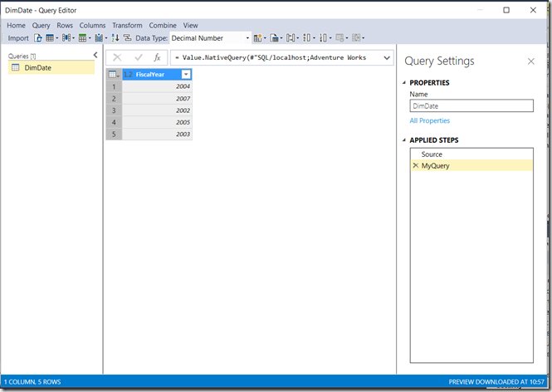This screenshot has width=552, height=392.
Task: Click the blue column-bars icon in toolbar
Action: click(x=99, y=38)
